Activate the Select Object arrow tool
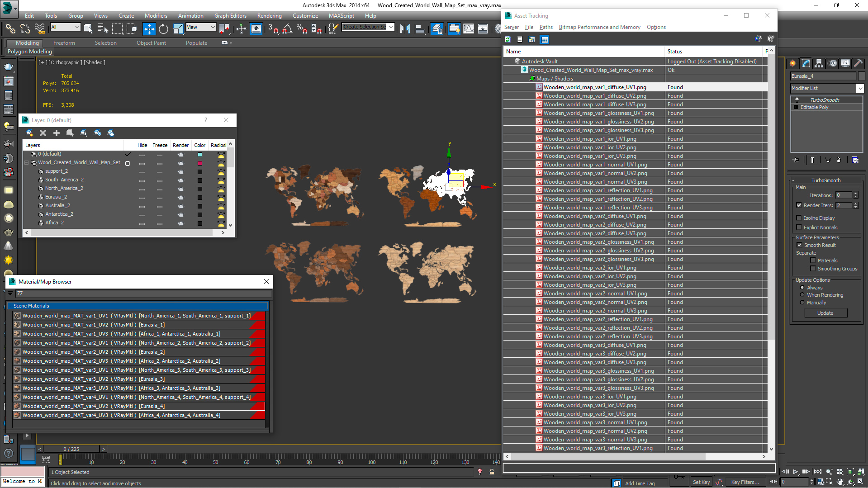Viewport: 868px width, 488px height. [88, 29]
